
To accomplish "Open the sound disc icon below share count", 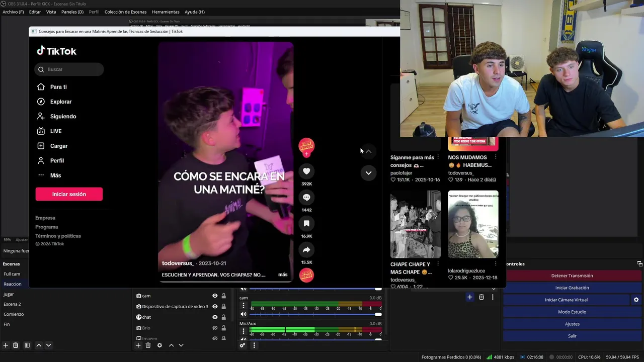I will tap(306, 275).
